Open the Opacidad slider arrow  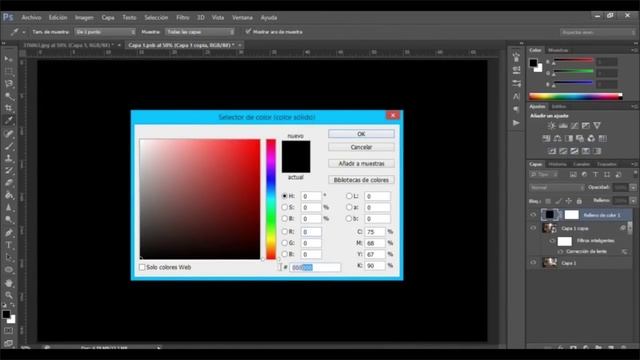click(x=633, y=188)
